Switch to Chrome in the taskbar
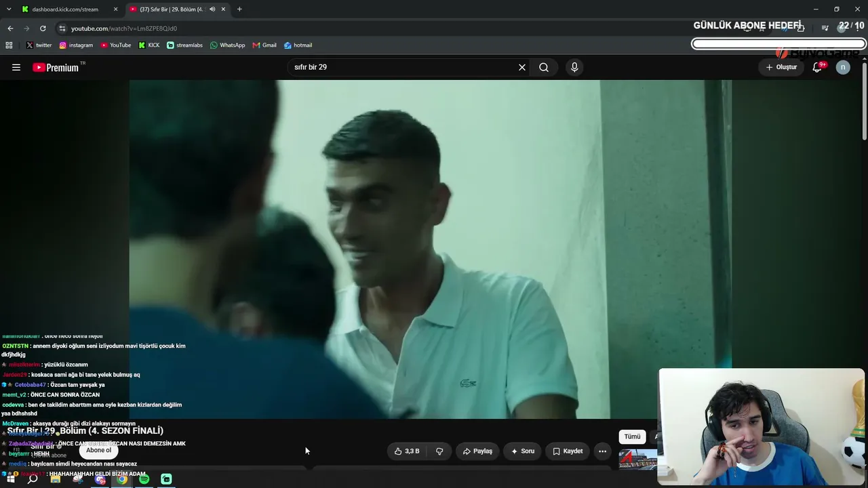This screenshot has width=868, height=488. (x=122, y=479)
